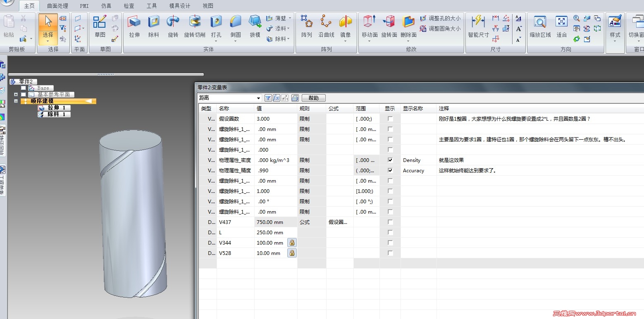The height and width of the screenshot is (319, 644).
Task: Check 显示 box for V437 row
Action: coord(390,222)
